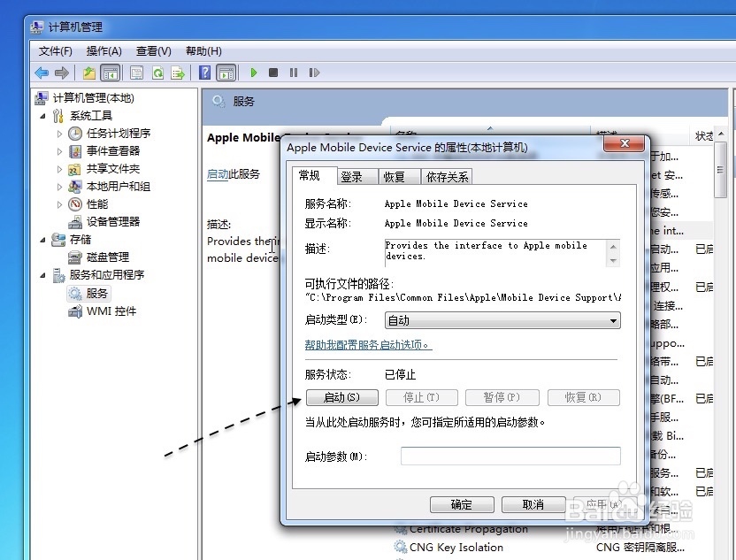The height and width of the screenshot is (560, 736).
Task: Click the Refresh toolbar icon
Action: click(157, 72)
